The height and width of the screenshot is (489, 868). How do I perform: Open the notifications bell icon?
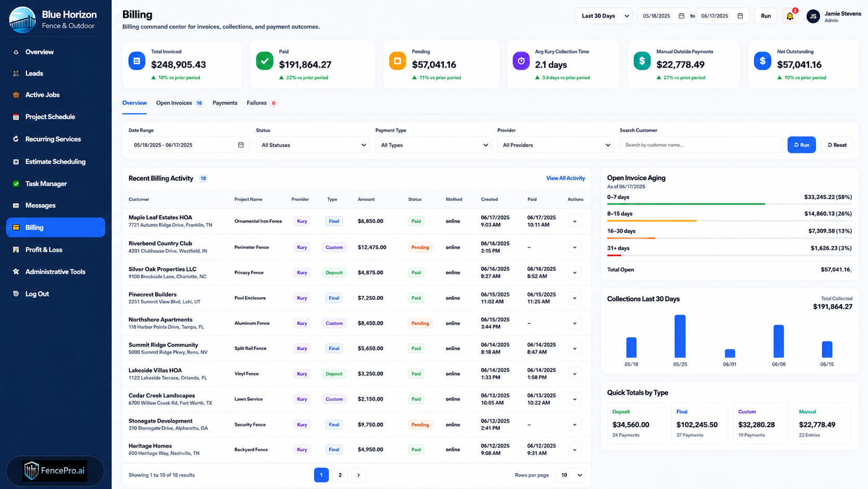[790, 16]
